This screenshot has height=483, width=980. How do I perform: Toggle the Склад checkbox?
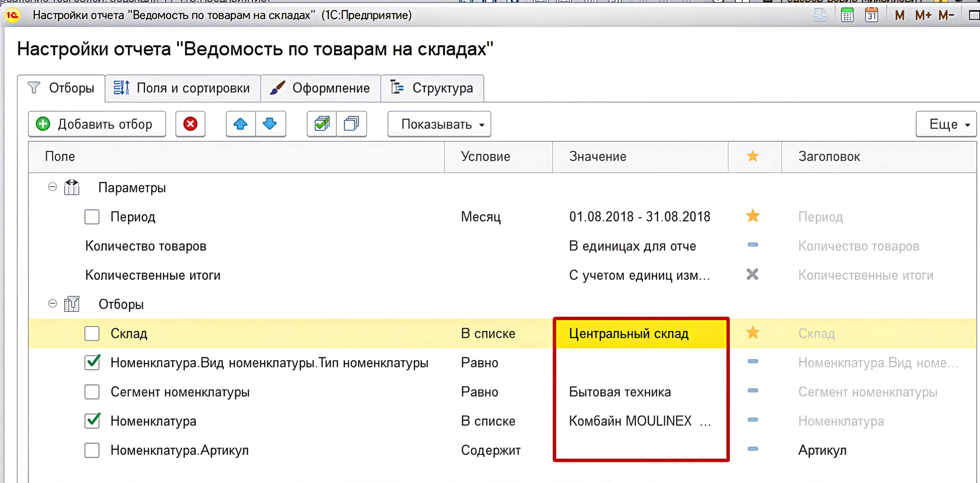tap(92, 333)
